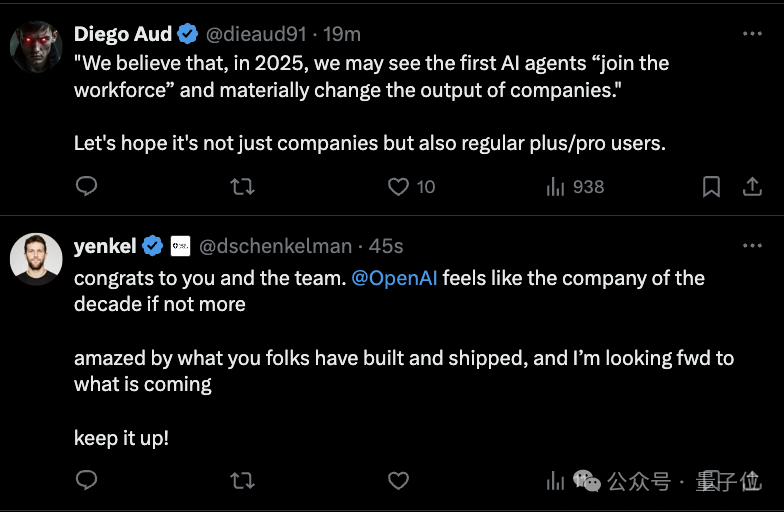Retweet yenkel's post
784x512 pixels.
(242, 481)
